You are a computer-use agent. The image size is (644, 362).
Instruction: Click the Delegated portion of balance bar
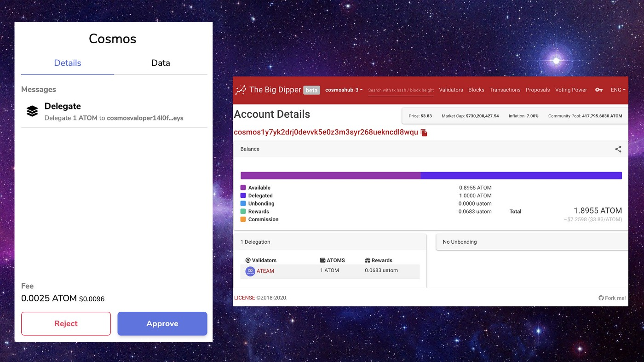521,176
